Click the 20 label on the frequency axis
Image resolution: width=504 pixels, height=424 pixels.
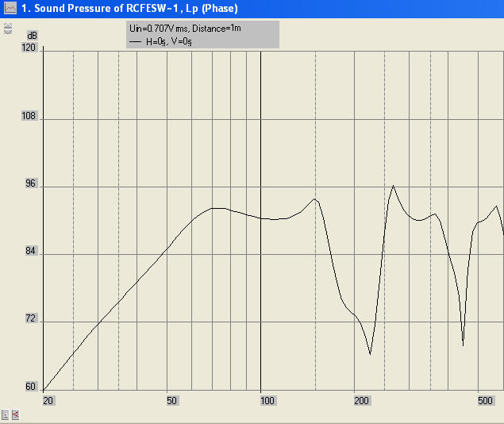click(x=48, y=400)
